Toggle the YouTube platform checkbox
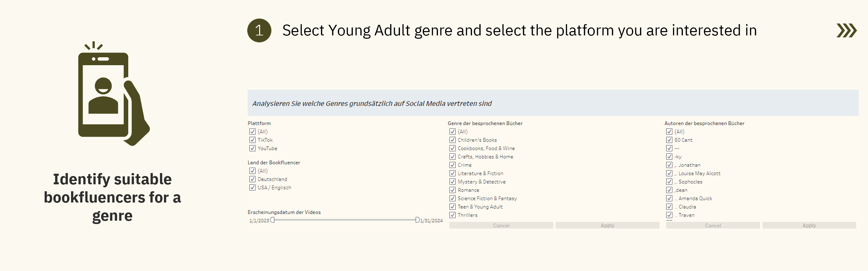 253,149
